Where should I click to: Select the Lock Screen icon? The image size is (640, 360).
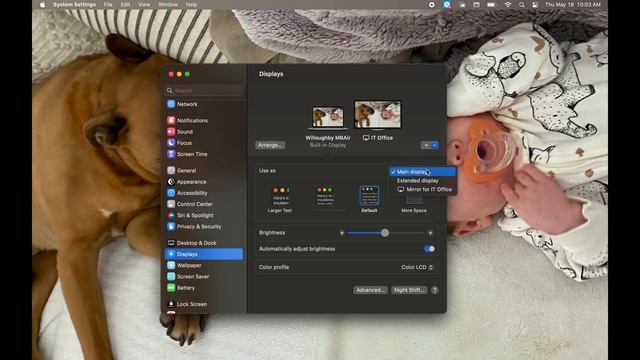click(x=171, y=304)
